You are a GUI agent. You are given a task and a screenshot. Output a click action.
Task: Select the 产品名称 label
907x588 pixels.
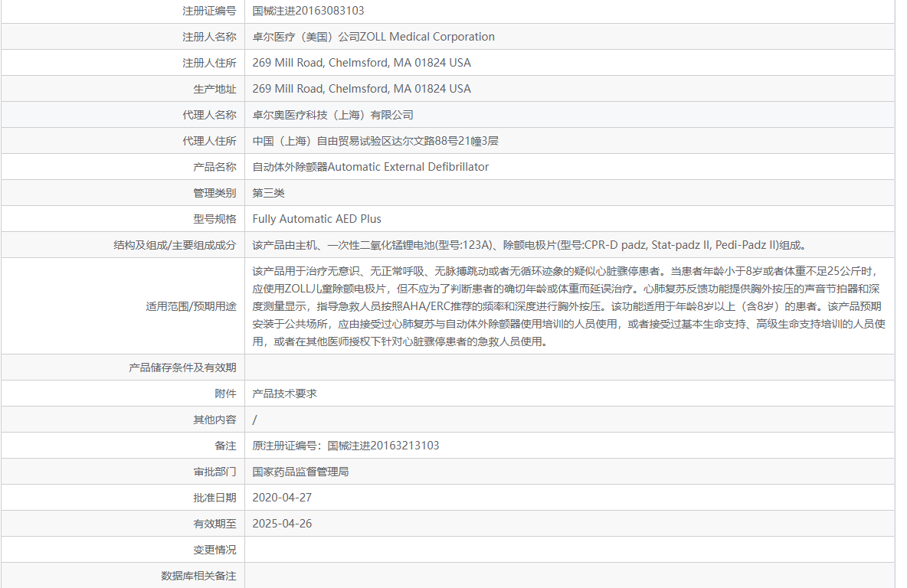(214, 167)
